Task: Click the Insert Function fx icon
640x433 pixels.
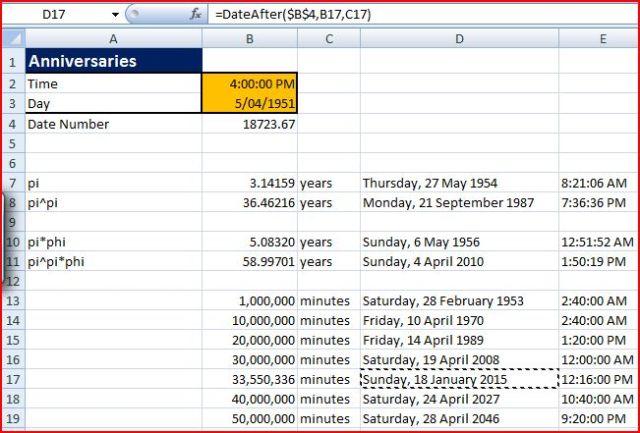Action: coord(194,15)
